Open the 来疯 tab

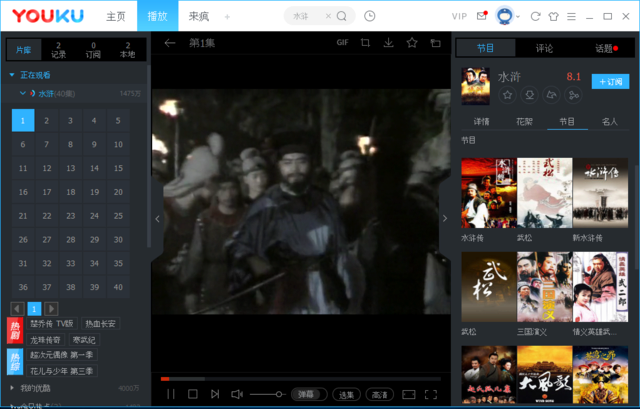[x=199, y=16]
